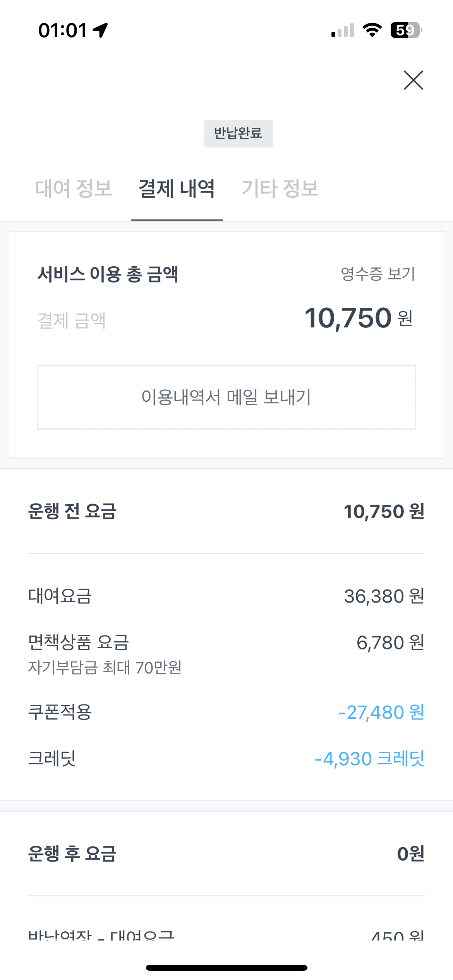Viewport: 453px width, 980px height.
Task: Tap the 운행 후 요금 section header
Action: [x=72, y=853]
